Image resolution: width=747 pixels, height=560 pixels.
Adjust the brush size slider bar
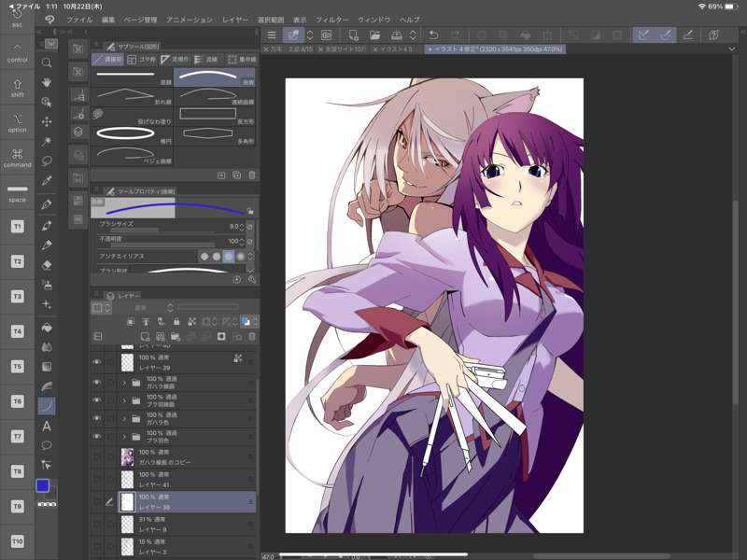(x=162, y=231)
